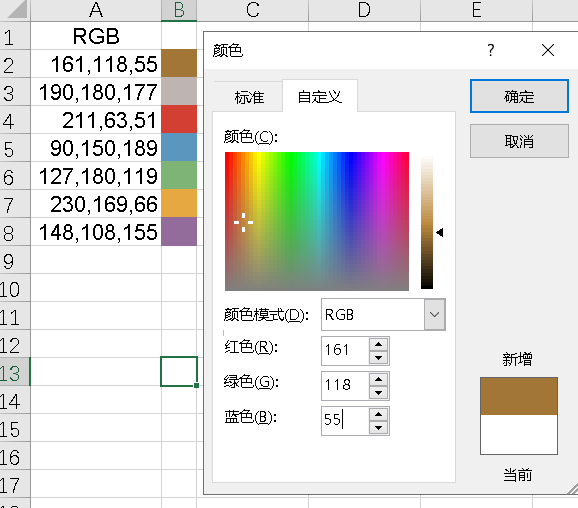Select column B header
Viewport: 578px width, 508px height.
(179, 10)
